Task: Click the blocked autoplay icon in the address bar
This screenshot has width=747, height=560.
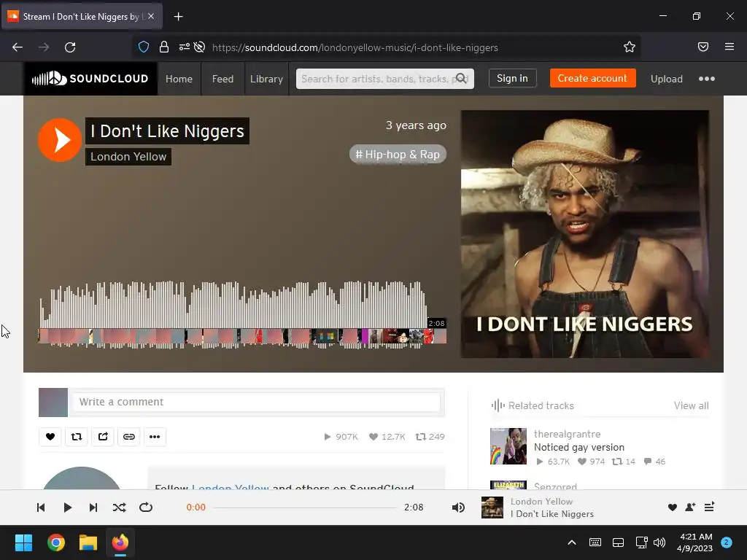Action: click(200, 47)
